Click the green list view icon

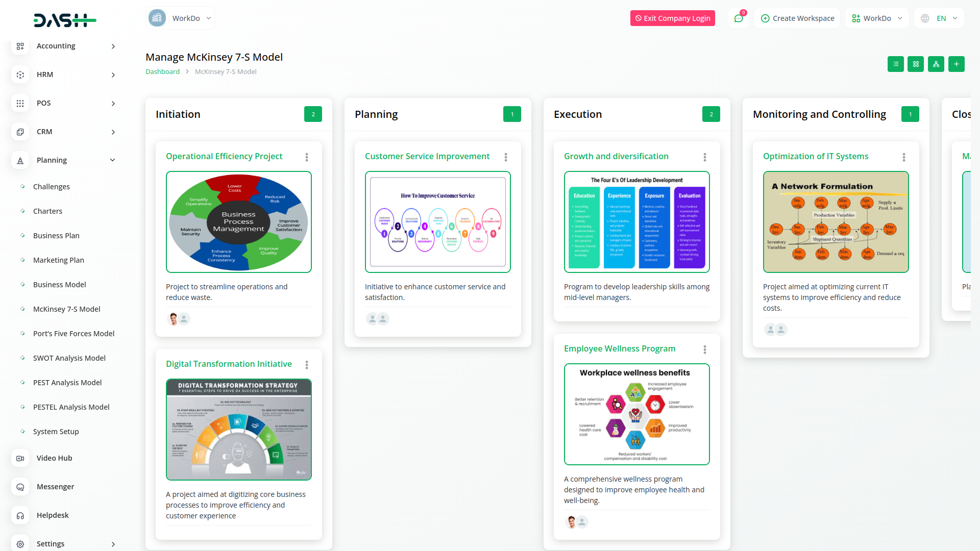coord(895,64)
